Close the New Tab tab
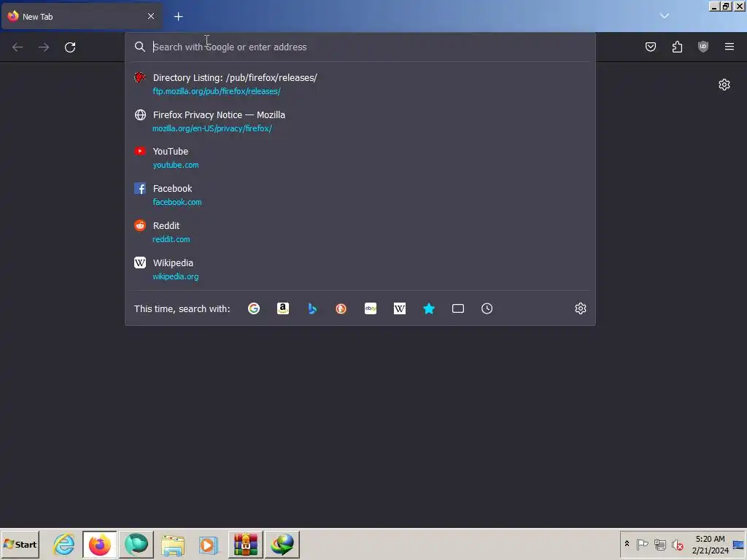747x560 pixels. point(151,16)
